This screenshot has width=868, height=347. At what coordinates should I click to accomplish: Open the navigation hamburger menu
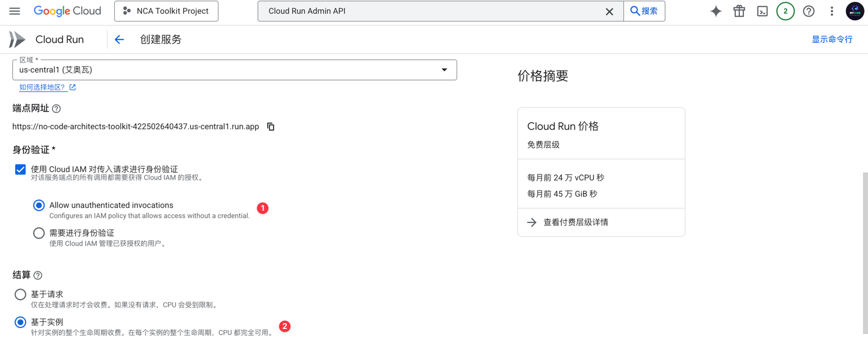(x=14, y=10)
